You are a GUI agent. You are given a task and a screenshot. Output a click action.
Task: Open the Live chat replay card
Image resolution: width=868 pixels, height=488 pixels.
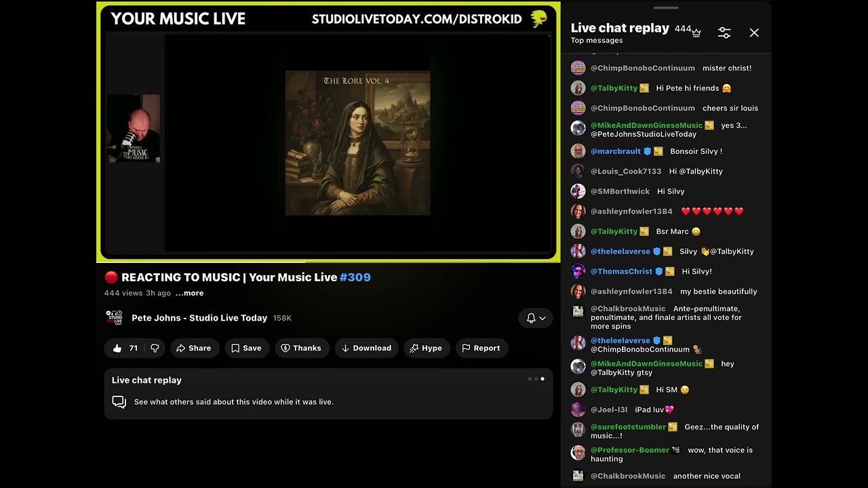click(328, 394)
